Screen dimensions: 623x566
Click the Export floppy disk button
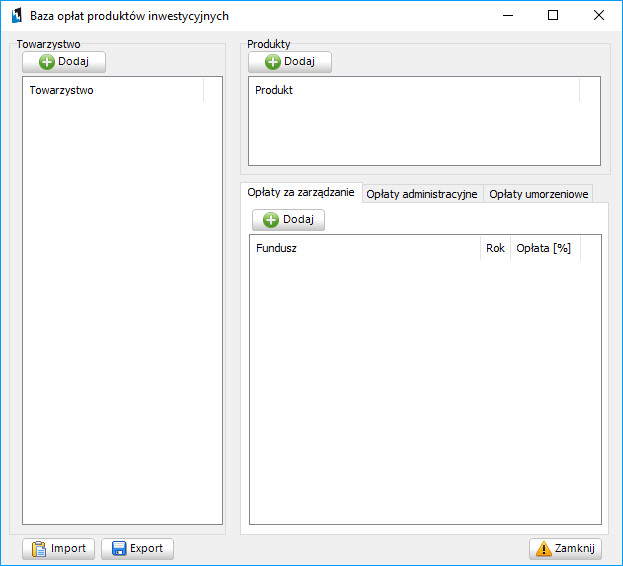pos(137,548)
